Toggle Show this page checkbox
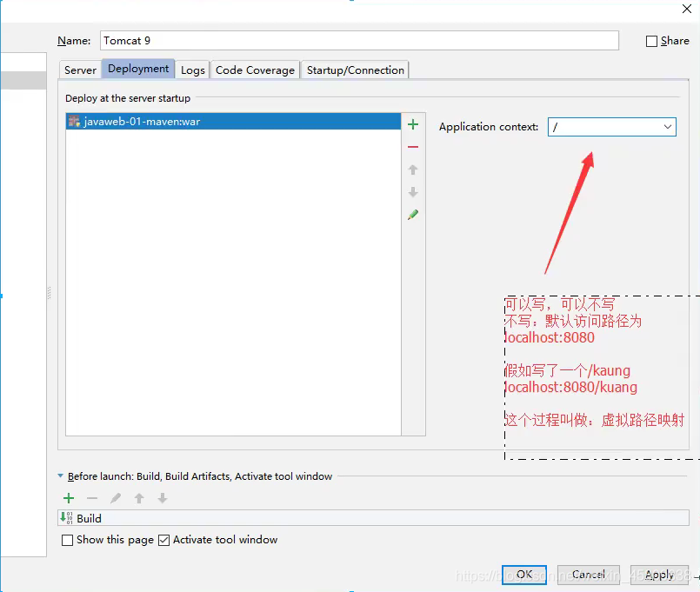The width and height of the screenshot is (700, 592). click(68, 540)
